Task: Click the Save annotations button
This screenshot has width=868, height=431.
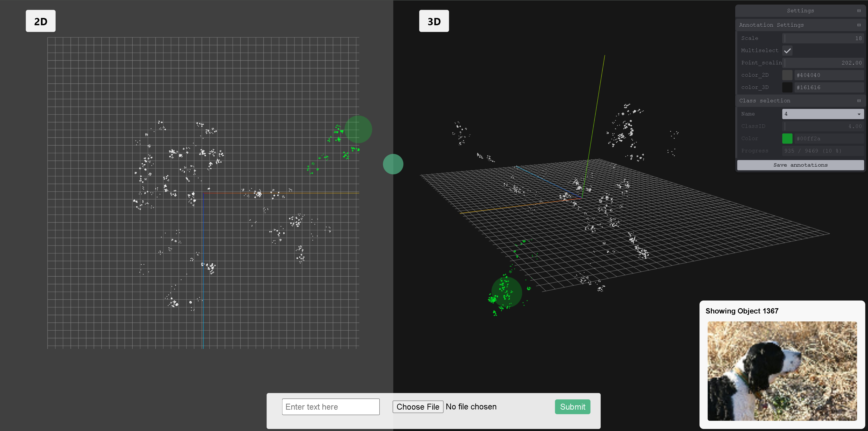Action: (x=800, y=165)
